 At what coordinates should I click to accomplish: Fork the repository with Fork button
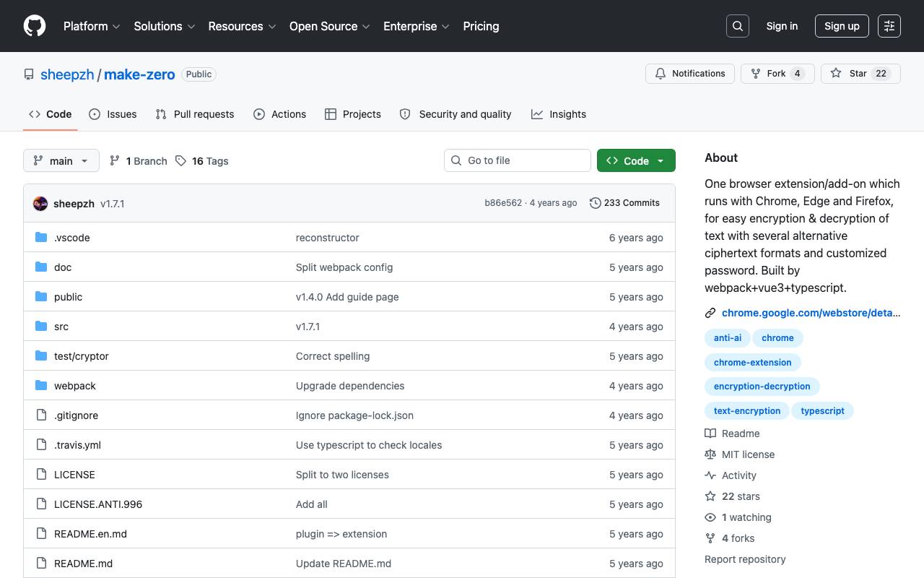coord(777,74)
